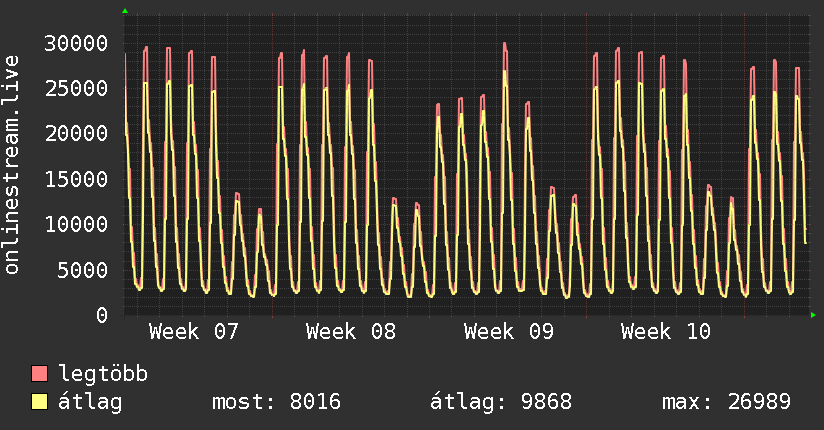Click the átlag legend label beside yellow swatch
This screenshot has width=824, height=430.
(x=92, y=402)
